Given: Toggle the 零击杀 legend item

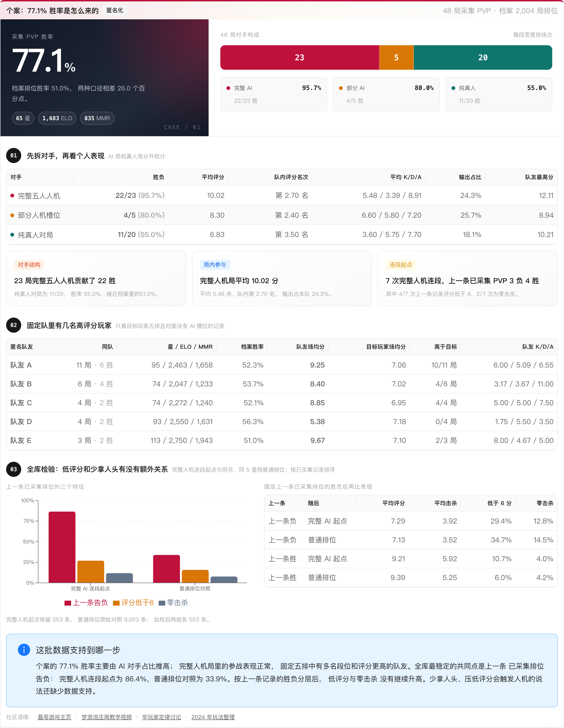Looking at the screenshot, I should (x=173, y=603).
